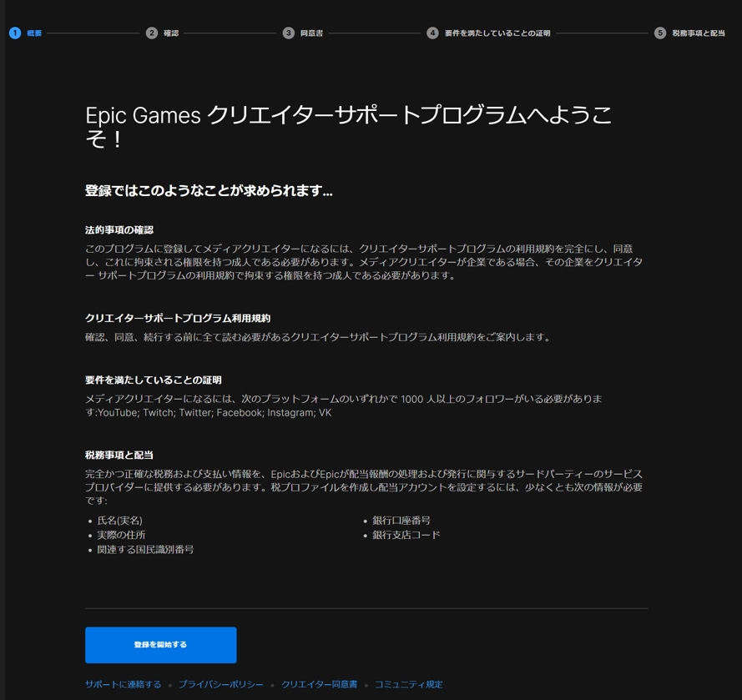Screen dimensions: 742x700
Task: Click the クリエイターサポートプログラム利用規約 heading
Action: 178,319
